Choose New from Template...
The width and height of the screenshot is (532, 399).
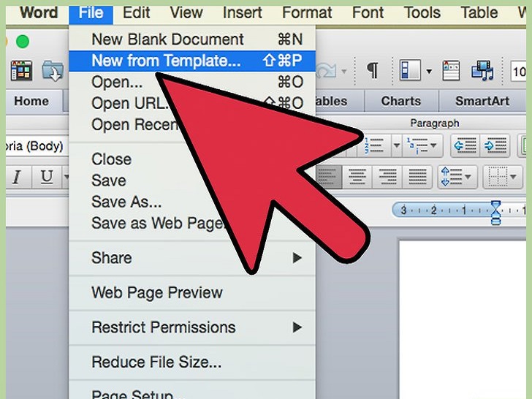click(192, 61)
